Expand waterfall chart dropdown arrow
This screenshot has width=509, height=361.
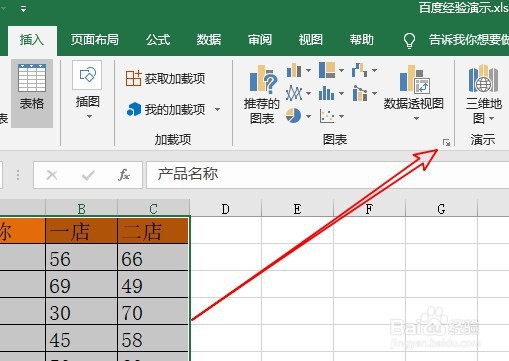(374, 70)
